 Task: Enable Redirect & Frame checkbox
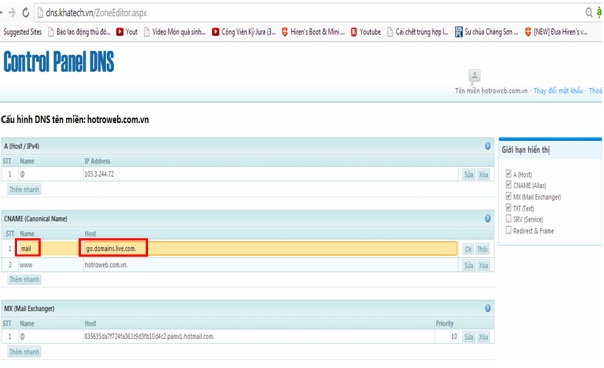508,230
